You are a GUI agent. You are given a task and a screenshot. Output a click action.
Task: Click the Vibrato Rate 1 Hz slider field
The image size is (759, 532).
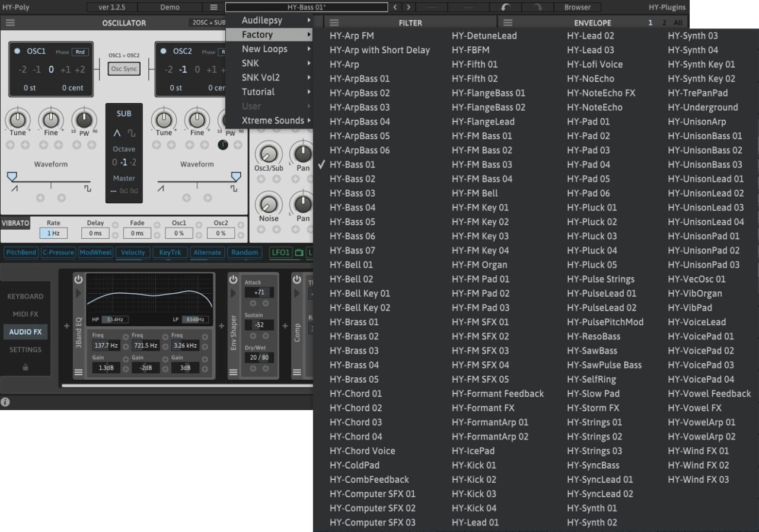pyautogui.click(x=53, y=233)
